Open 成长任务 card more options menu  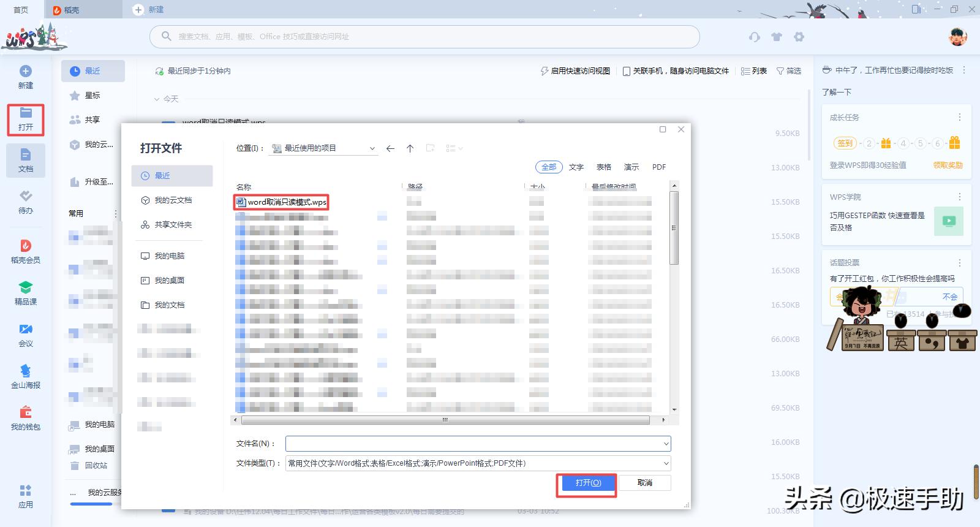tap(960, 117)
